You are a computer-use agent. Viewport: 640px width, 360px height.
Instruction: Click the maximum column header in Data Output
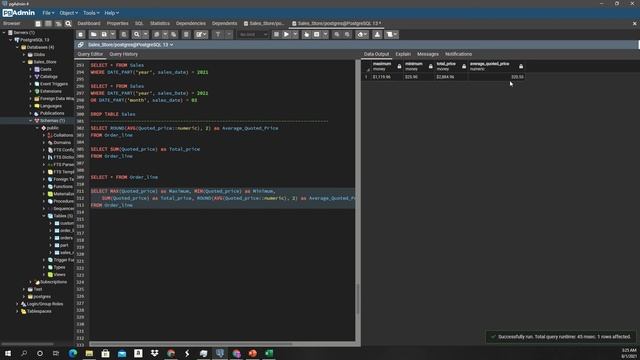coord(387,67)
